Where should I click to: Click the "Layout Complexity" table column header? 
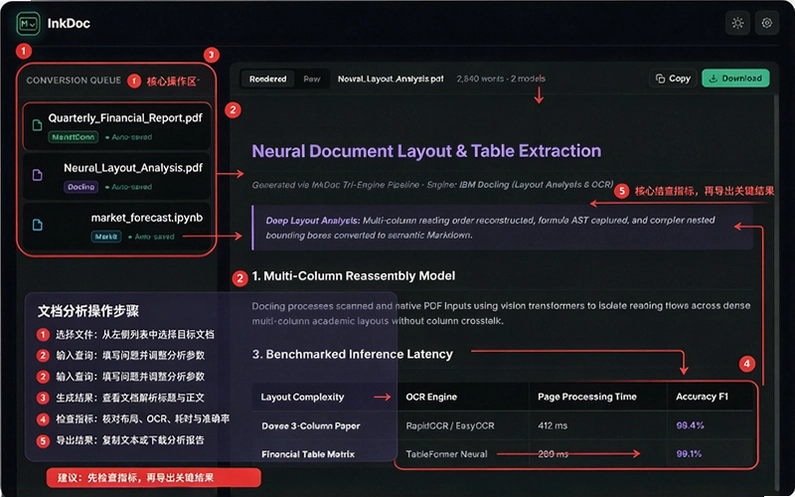[x=302, y=397]
